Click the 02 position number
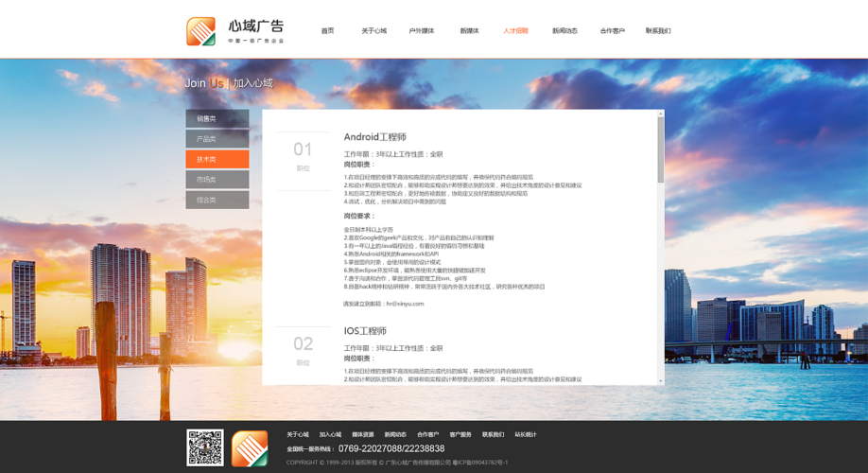 (303, 344)
